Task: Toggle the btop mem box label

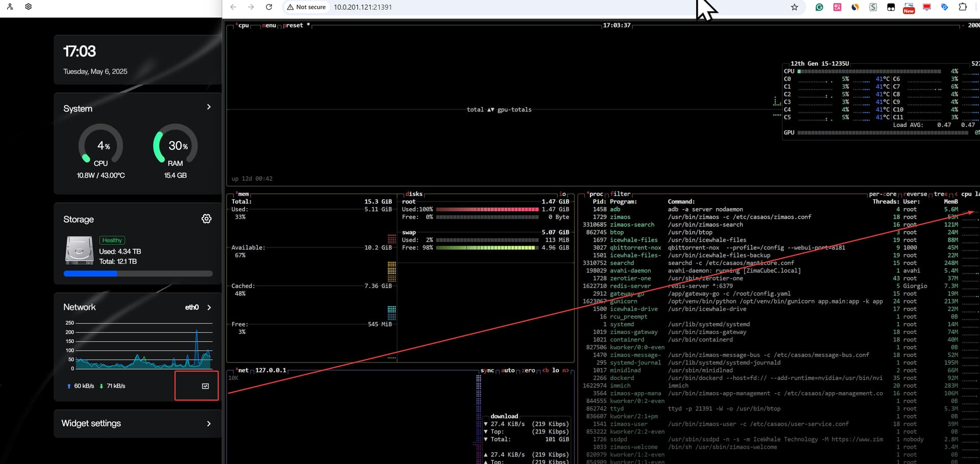Action: (242, 194)
